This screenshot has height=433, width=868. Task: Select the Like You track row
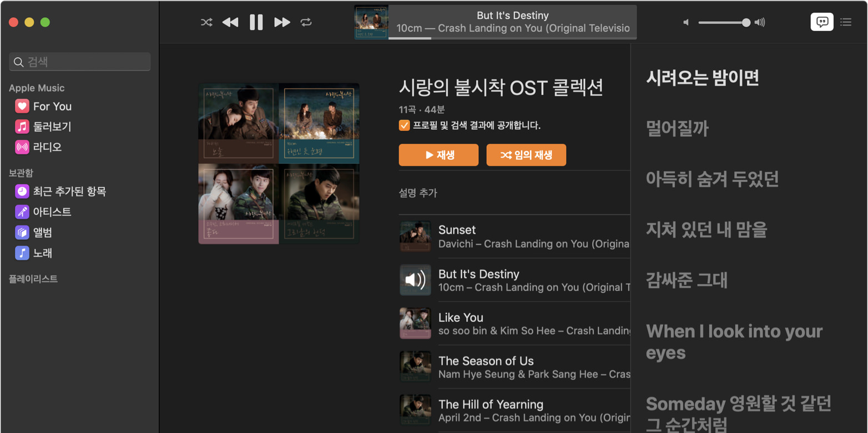click(514, 323)
